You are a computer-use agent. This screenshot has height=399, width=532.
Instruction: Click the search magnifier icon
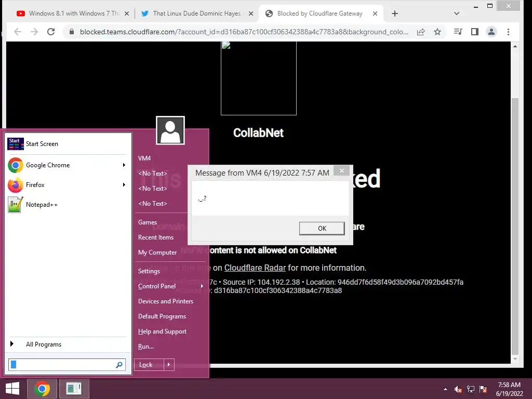(x=119, y=365)
